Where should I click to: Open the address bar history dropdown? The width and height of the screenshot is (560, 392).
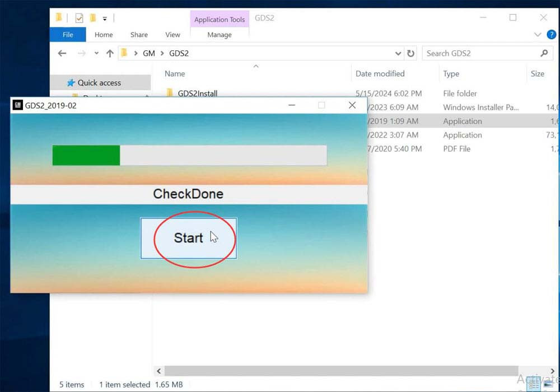398,53
